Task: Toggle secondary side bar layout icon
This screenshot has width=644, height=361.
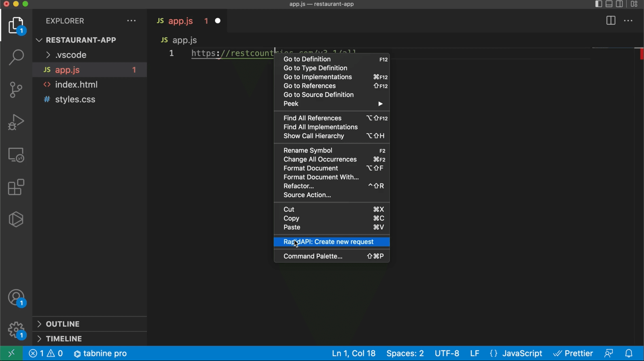Action: 619,4
